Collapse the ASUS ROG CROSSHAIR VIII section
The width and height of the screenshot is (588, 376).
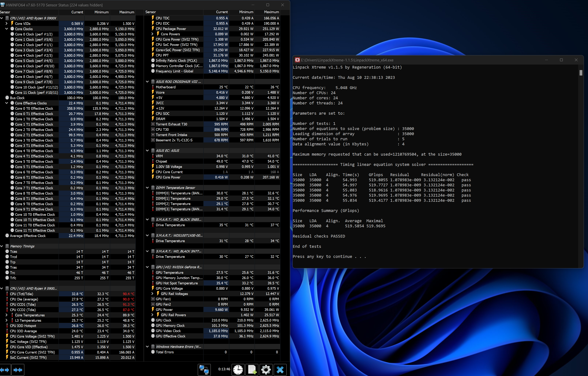tap(147, 82)
